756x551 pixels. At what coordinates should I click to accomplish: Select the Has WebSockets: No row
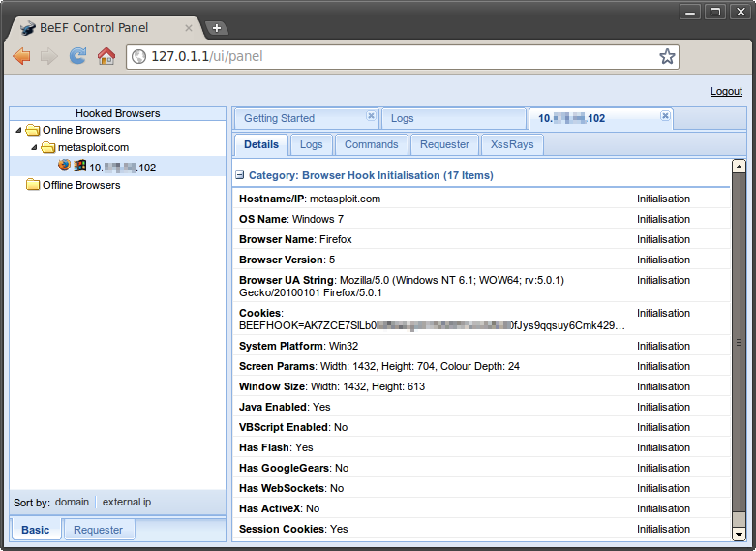[x=481, y=487]
